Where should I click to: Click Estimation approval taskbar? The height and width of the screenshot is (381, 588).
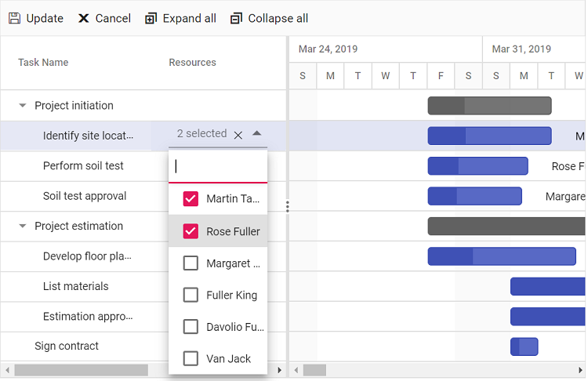(548, 317)
